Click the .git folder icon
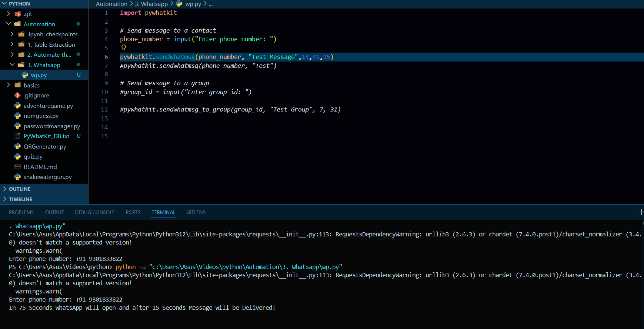Viewport: 644px width, 329px height. [x=17, y=14]
